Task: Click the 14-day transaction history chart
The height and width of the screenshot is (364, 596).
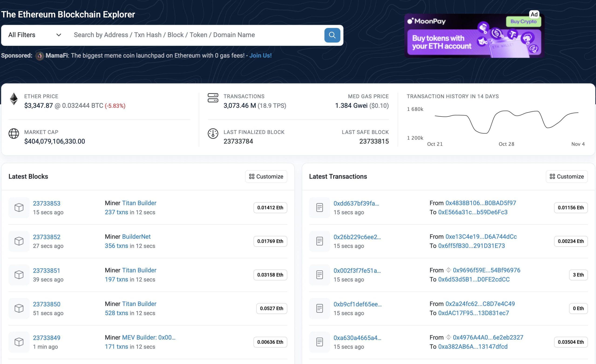Action: tap(506, 122)
